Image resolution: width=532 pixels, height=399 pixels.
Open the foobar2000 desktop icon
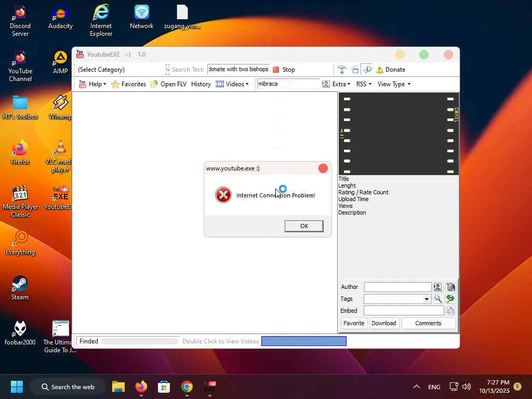pyautogui.click(x=20, y=333)
